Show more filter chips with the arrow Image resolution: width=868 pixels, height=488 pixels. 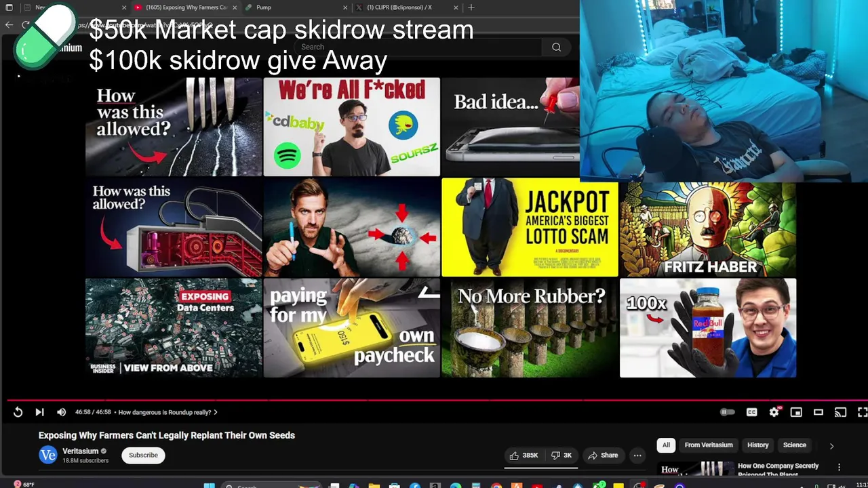(x=831, y=446)
